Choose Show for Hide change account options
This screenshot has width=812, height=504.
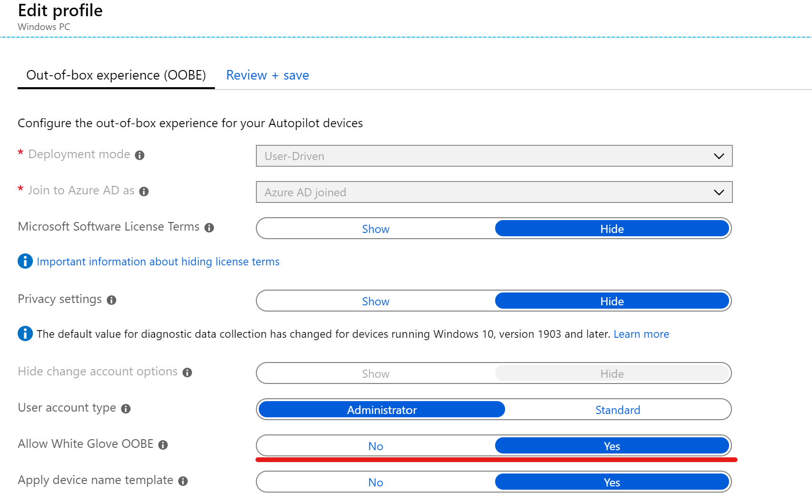376,373
